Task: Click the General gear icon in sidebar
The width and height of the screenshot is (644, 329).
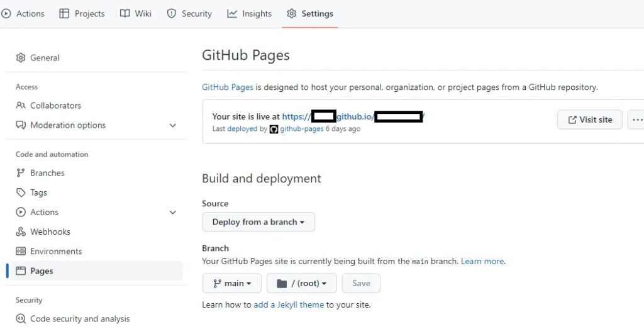Action: point(21,57)
